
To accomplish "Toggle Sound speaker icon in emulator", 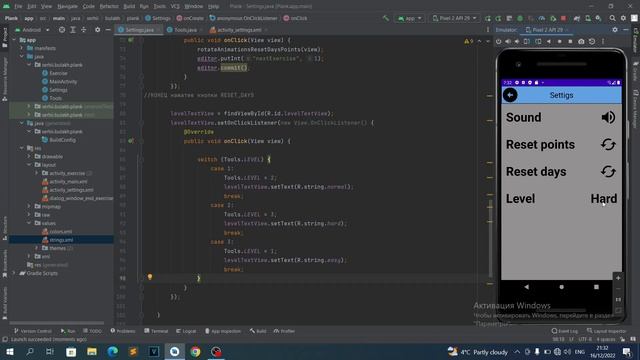I will tap(608, 118).
